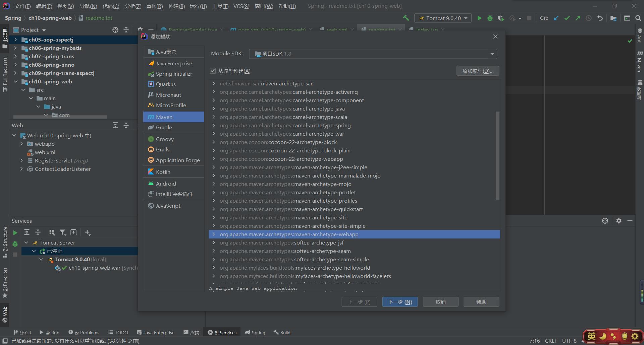Image resolution: width=644 pixels, height=345 pixels.
Task: Select Spring Initializr module type
Action: coord(174,74)
